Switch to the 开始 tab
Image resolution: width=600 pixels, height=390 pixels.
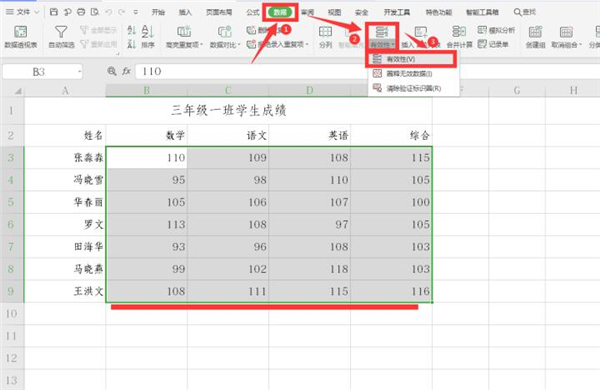click(158, 12)
